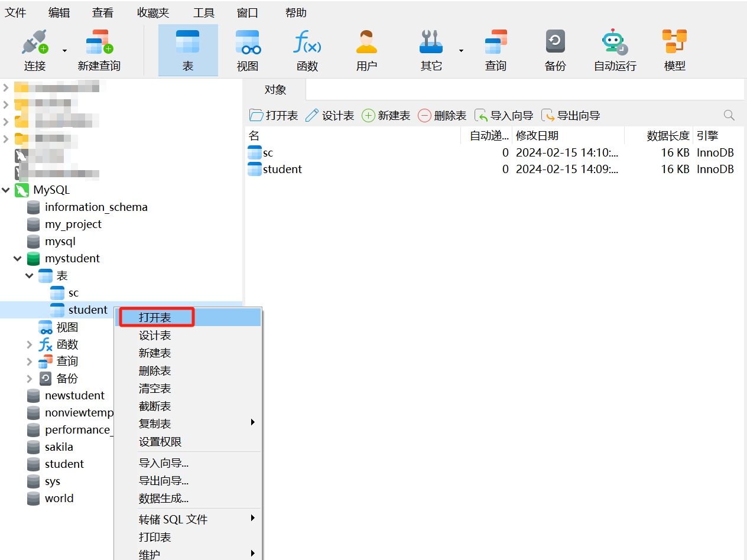
Task: Collapse the MySQL connection tree node
Action: (x=6, y=190)
